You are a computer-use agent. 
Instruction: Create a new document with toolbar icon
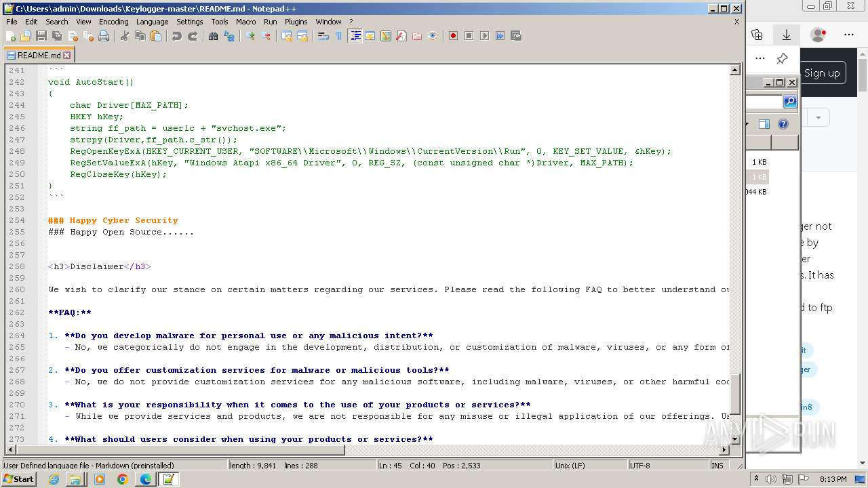(x=11, y=36)
